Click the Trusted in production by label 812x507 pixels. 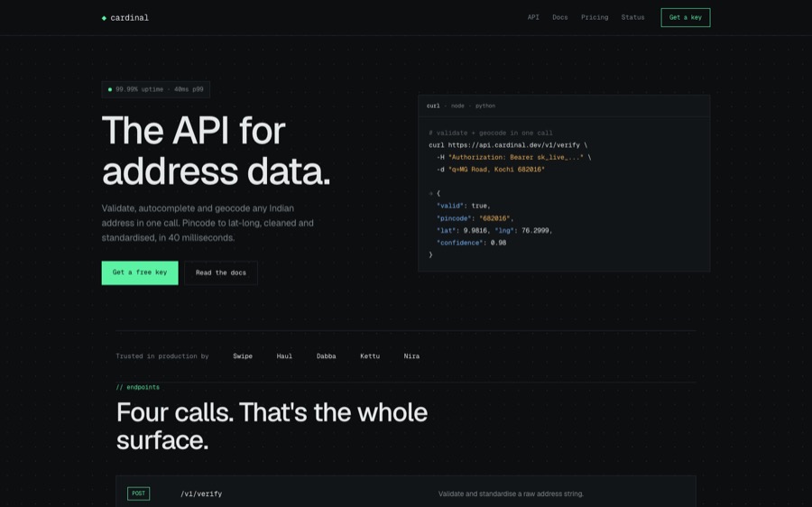coord(162,356)
